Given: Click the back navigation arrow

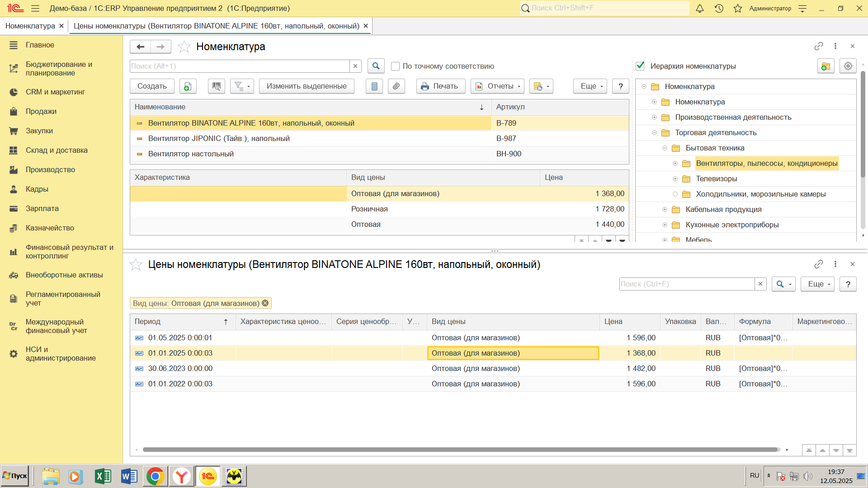Looking at the screenshot, I should coord(141,47).
